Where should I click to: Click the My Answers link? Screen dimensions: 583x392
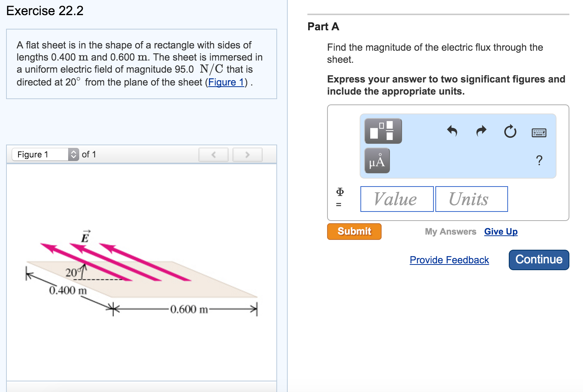click(450, 232)
